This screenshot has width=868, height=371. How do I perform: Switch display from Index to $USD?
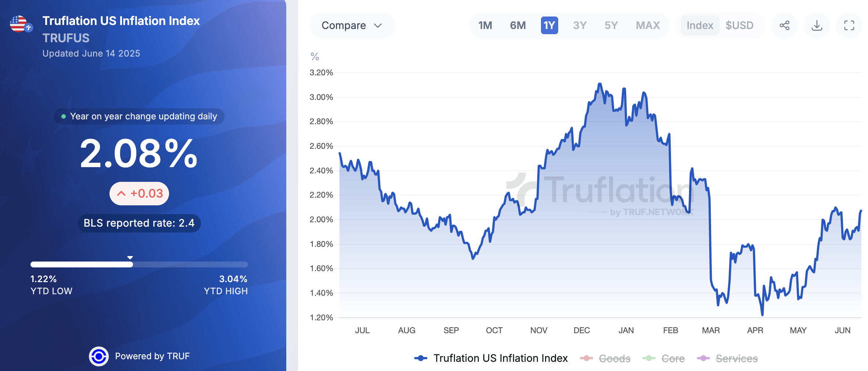[739, 25]
